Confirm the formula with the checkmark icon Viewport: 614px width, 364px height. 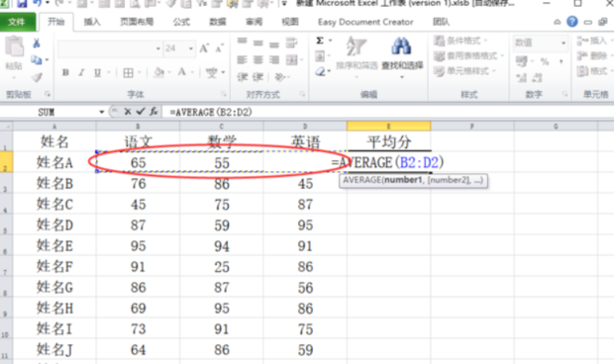(141, 112)
